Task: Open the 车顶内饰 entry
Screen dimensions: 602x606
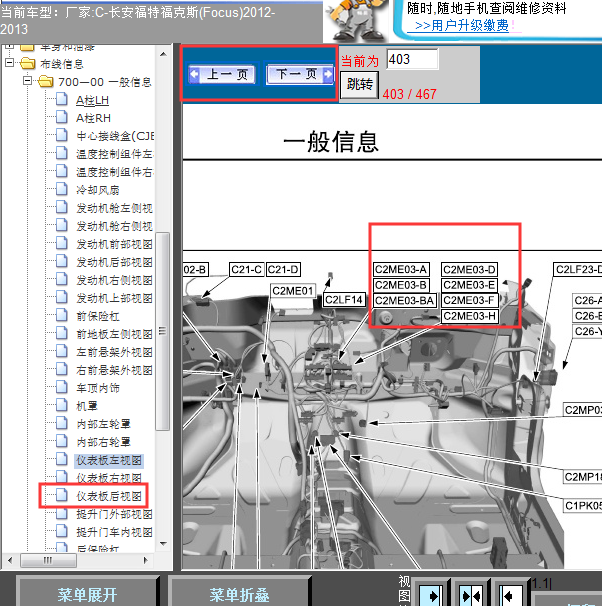Action: pos(98,388)
